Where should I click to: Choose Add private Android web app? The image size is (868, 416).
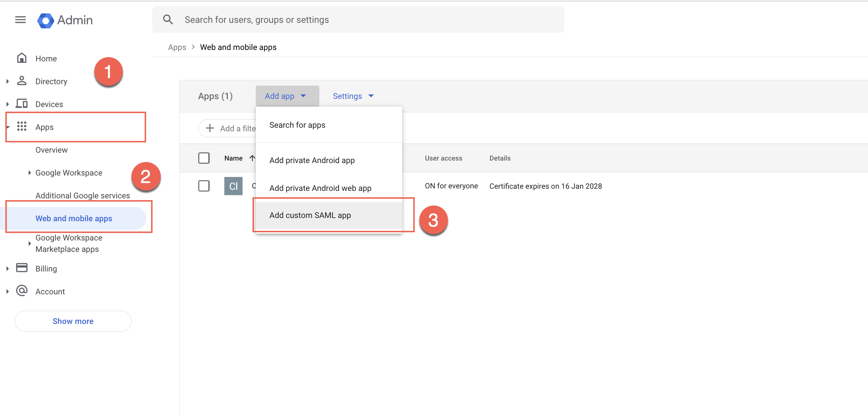point(329,188)
